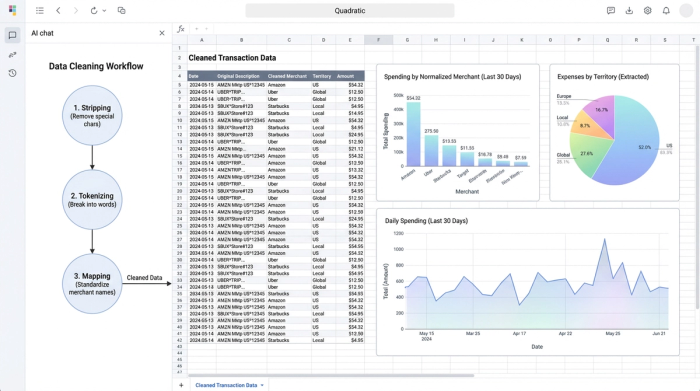Open the settings gear

point(647,10)
